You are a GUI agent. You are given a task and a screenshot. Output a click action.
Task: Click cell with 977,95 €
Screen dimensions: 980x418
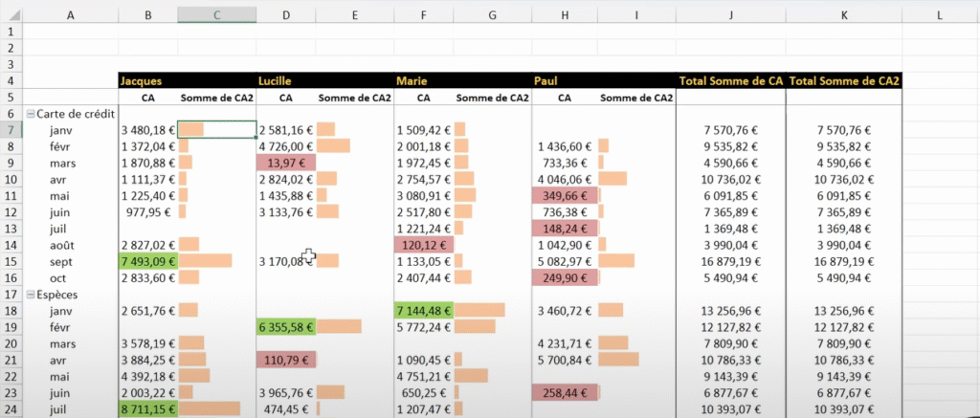pyautogui.click(x=148, y=212)
